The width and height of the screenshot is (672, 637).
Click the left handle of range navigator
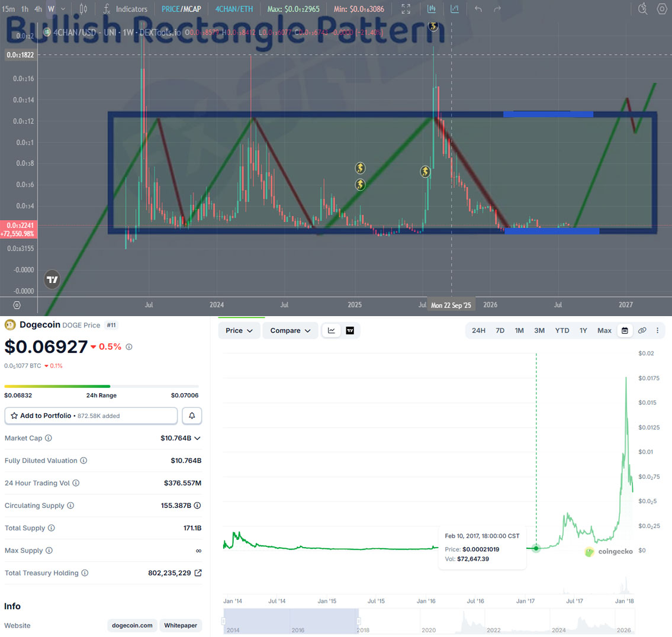(x=223, y=621)
